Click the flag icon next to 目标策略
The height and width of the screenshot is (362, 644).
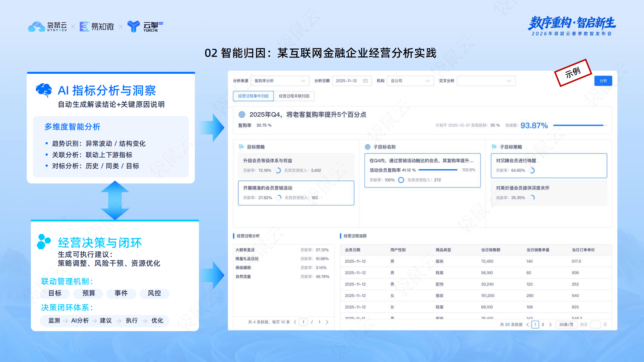click(241, 147)
